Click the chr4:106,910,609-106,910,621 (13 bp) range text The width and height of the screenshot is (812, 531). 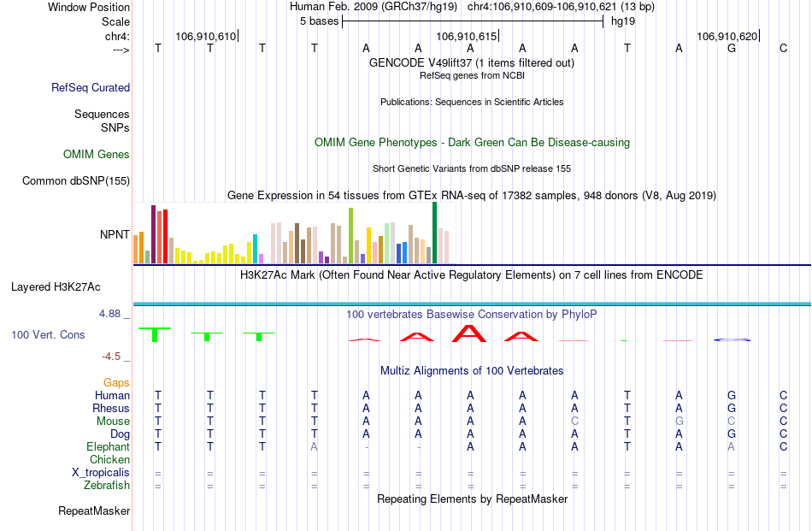click(x=561, y=7)
